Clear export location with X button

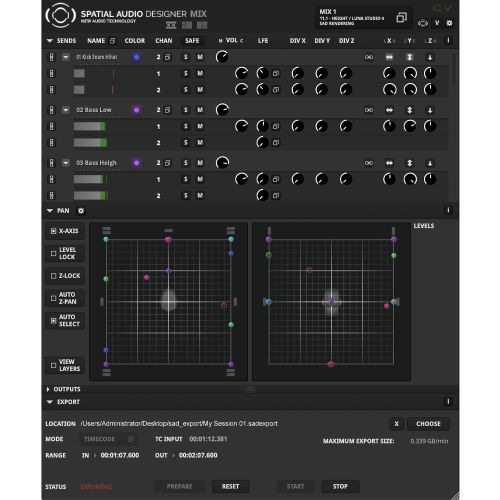pyautogui.click(x=396, y=424)
